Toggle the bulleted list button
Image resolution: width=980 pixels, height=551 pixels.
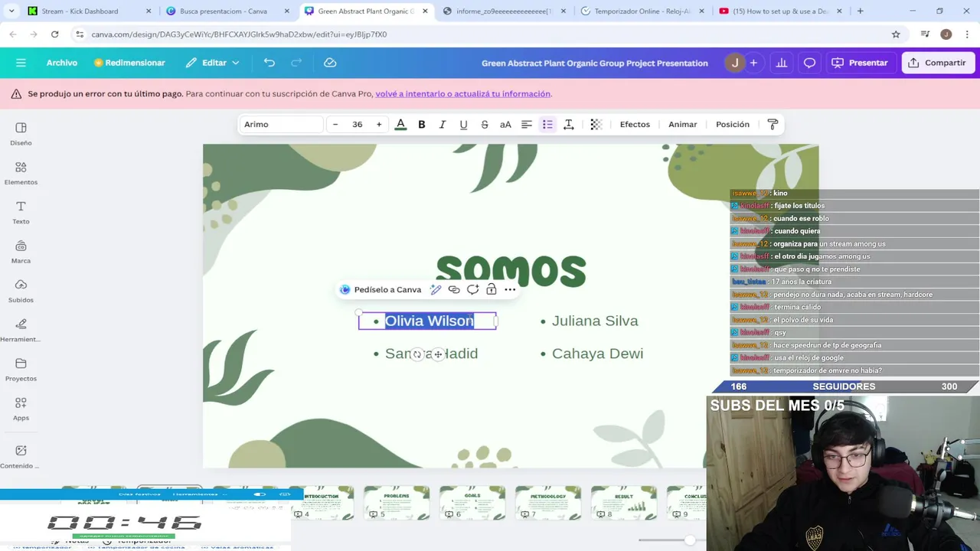(x=547, y=124)
